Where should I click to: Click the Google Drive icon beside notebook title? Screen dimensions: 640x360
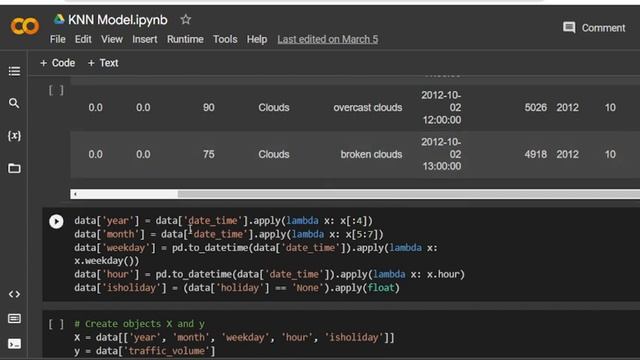point(59,19)
